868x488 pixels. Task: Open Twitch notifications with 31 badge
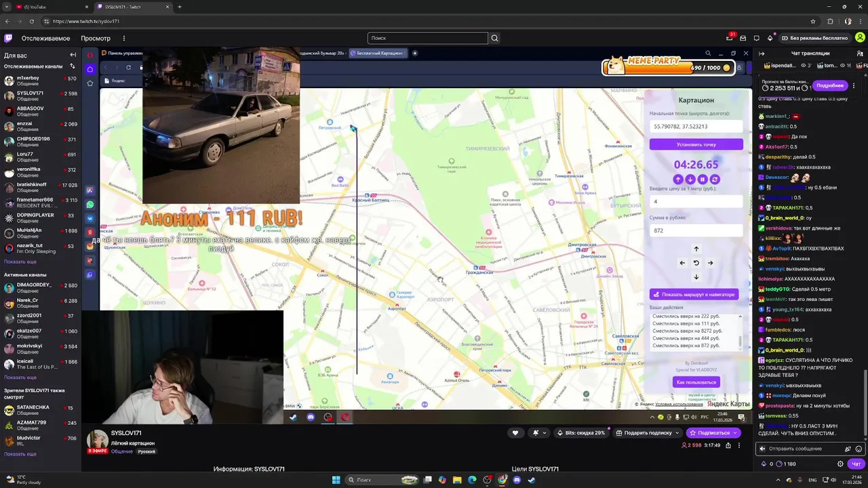point(730,38)
